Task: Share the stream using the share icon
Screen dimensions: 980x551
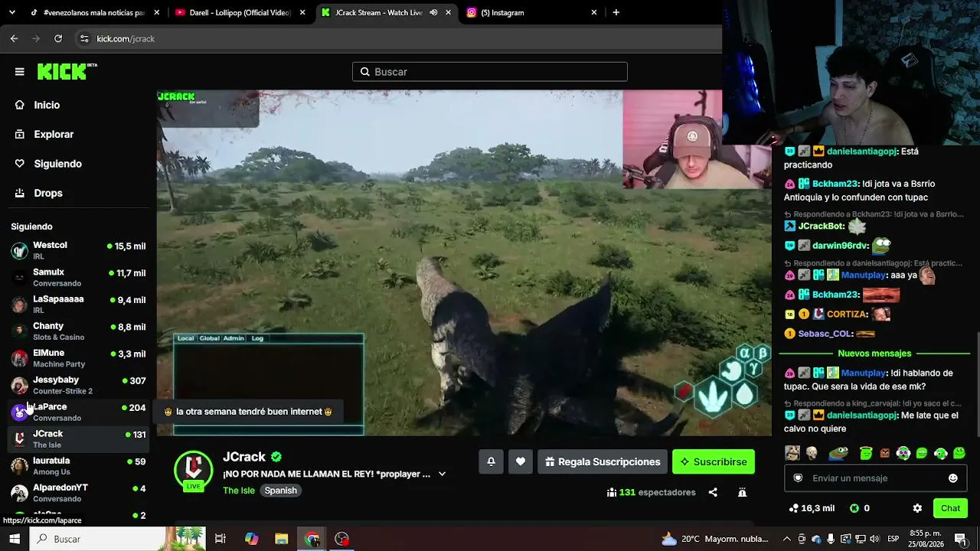Action: (713, 492)
